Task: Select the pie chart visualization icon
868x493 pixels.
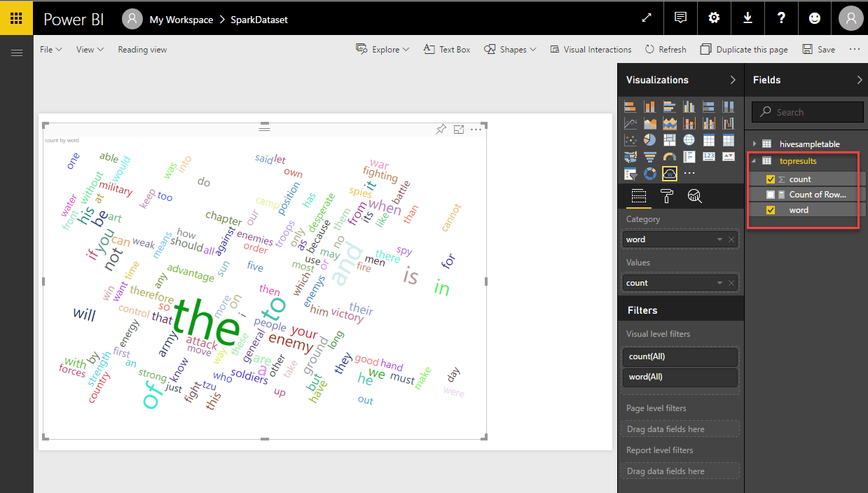Action: point(650,139)
